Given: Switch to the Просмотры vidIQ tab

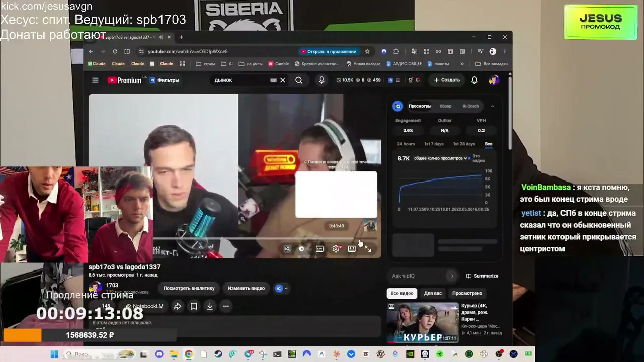Looking at the screenshot, I should coord(420,106).
